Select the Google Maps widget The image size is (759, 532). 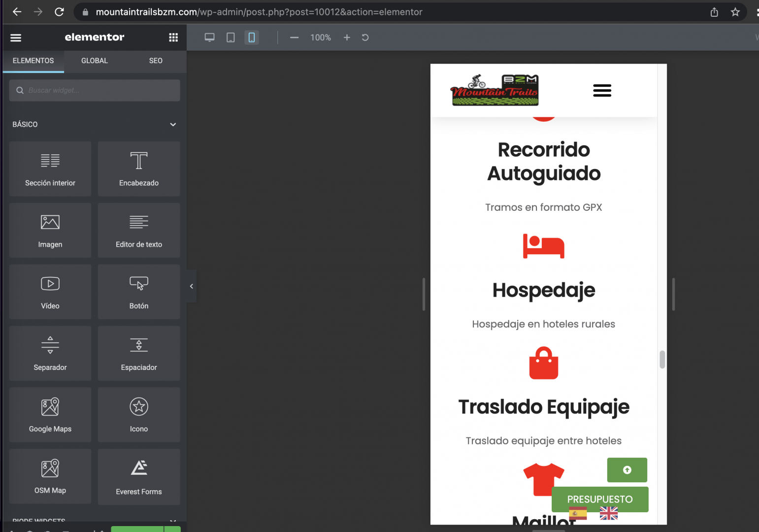point(50,415)
